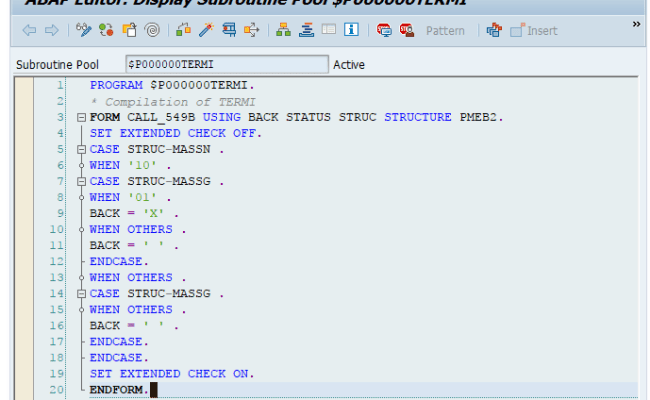
Task: Click the ENDFORM statement
Action: pyautogui.click(x=119, y=390)
